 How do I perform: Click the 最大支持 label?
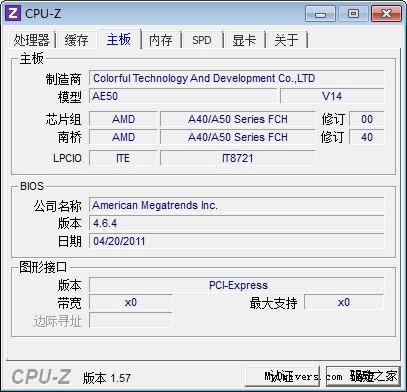273,303
